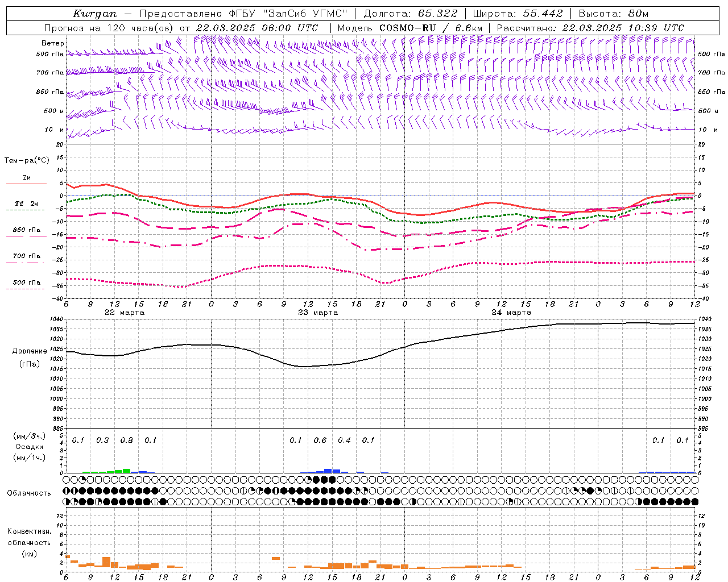Click the "-40" value on left temperature axis

pyautogui.click(x=58, y=298)
